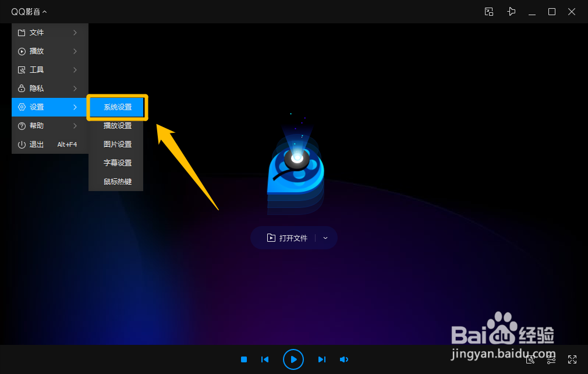
Task: Click the chevron on the 设置 row
Action: 75,107
